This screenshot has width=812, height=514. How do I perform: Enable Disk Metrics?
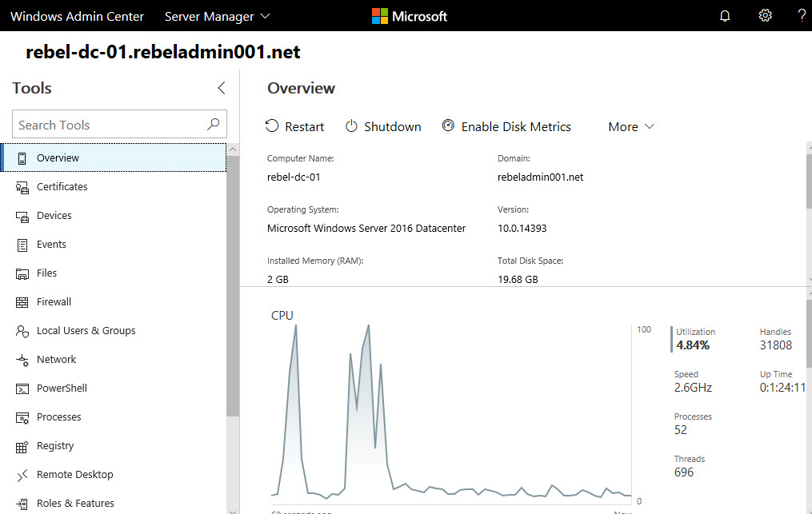point(506,127)
